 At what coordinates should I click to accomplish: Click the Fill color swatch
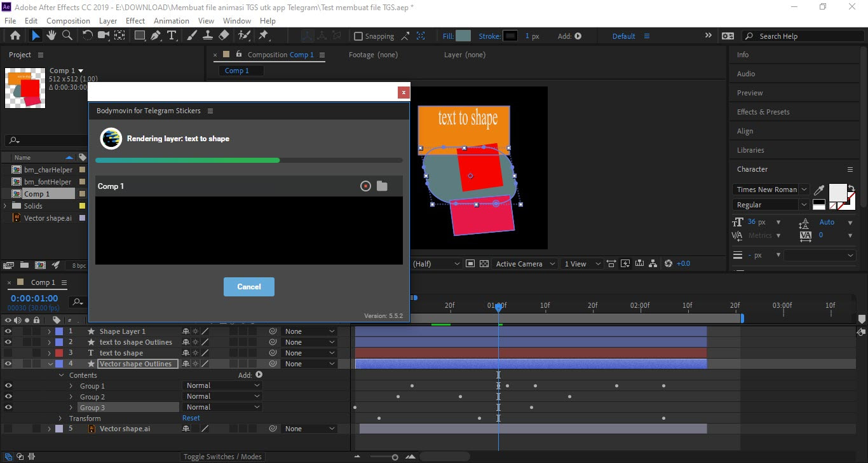click(x=463, y=36)
